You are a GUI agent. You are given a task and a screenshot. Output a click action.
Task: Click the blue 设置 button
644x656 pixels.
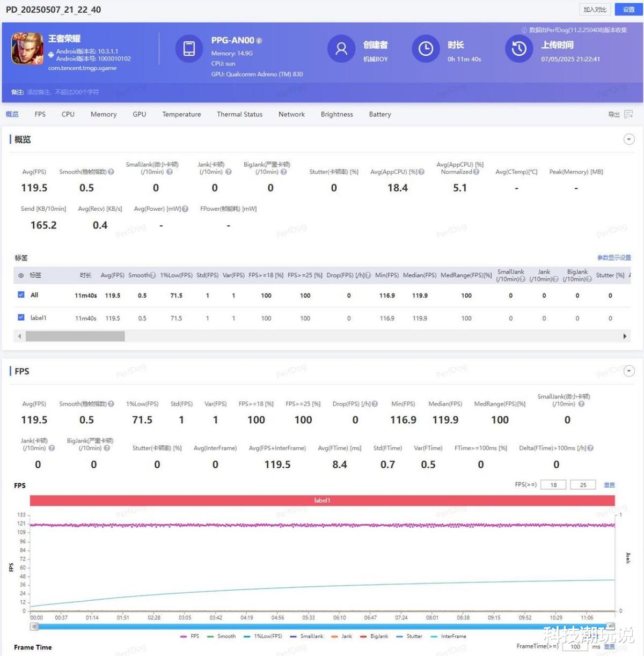628,10
